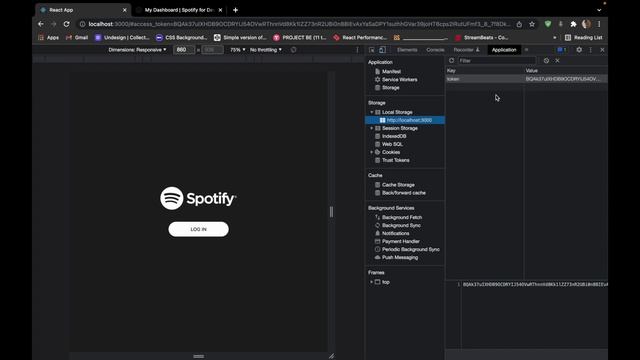
Task: Click the site info icon in address bar
Action: 82,24
